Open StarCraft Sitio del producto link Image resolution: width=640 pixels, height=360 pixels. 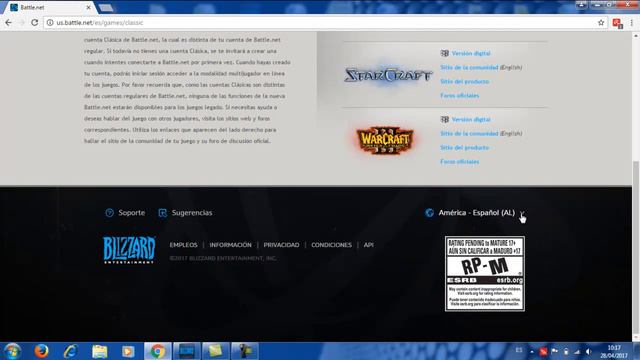click(x=464, y=82)
